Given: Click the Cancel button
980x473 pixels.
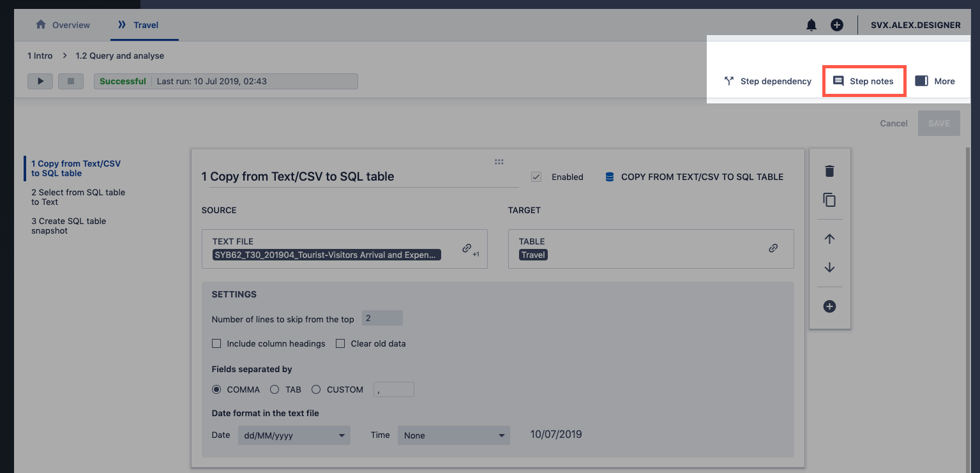Looking at the screenshot, I should coord(893,123).
